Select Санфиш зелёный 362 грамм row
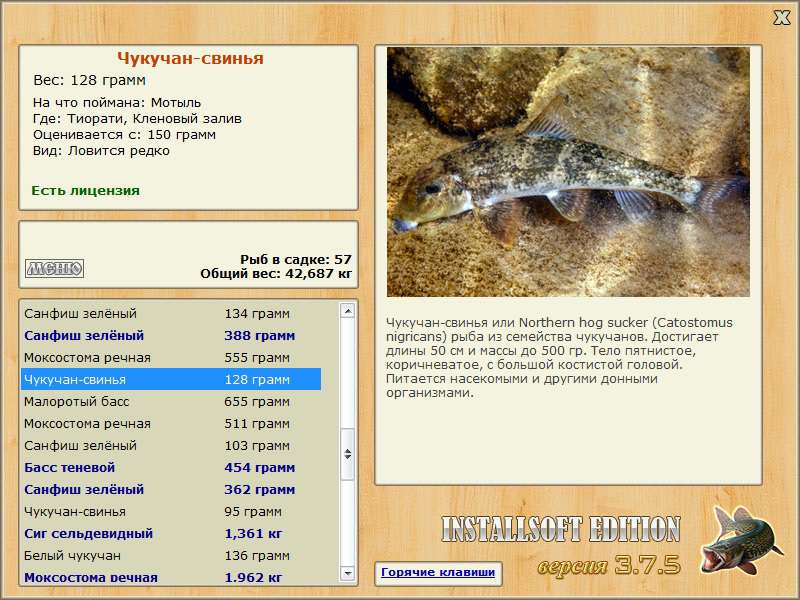Image resolution: width=800 pixels, height=600 pixels. (171, 489)
